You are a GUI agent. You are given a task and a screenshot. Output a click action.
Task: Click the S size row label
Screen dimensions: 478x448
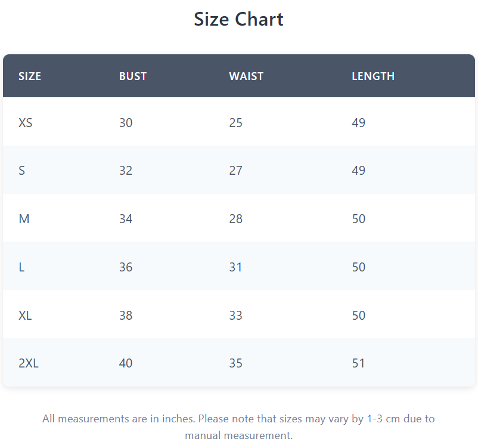coord(21,170)
